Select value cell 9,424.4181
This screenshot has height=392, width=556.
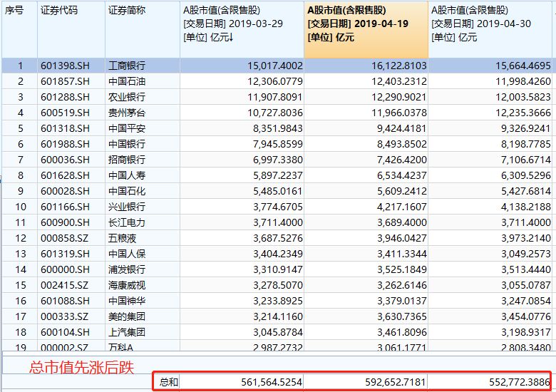tap(366, 128)
